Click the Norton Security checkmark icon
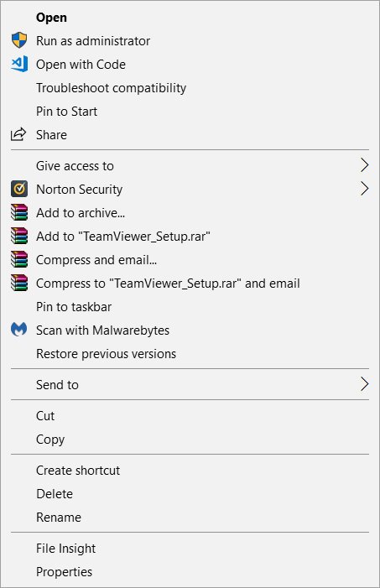The height and width of the screenshot is (588, 380). click(19, 189)
